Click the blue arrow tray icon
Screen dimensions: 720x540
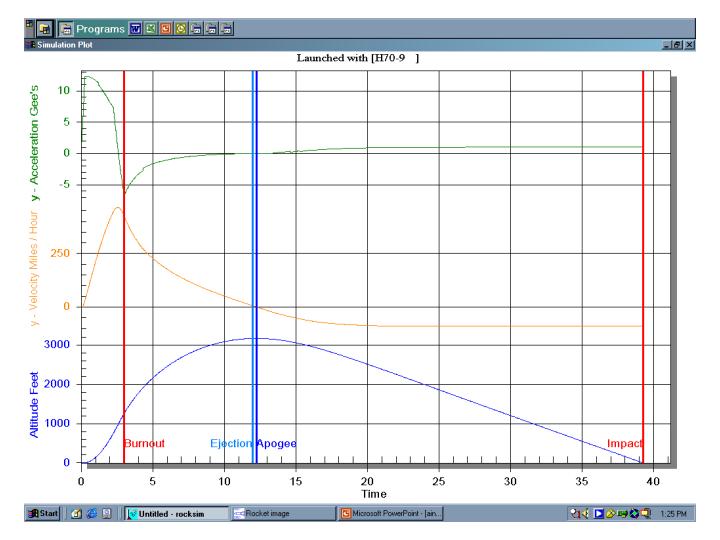point(599,513)
